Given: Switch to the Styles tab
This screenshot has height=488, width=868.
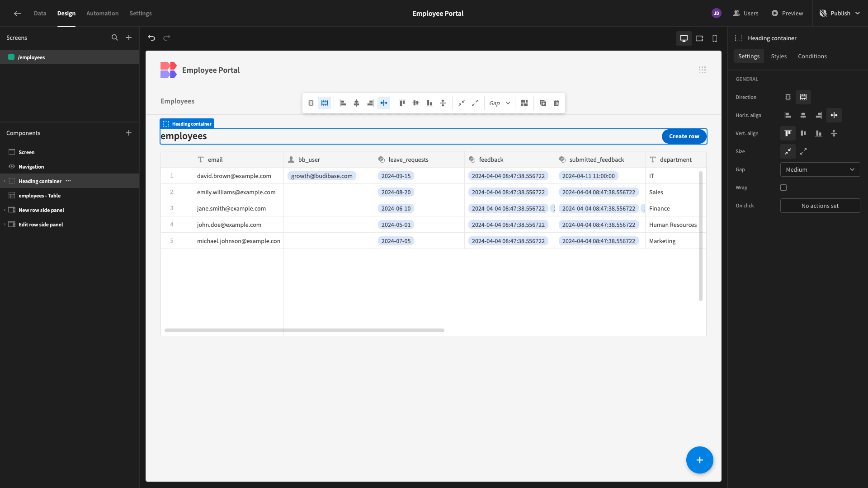Looking at the screenshot, I should pyautogui.click(x=779, y=56).
